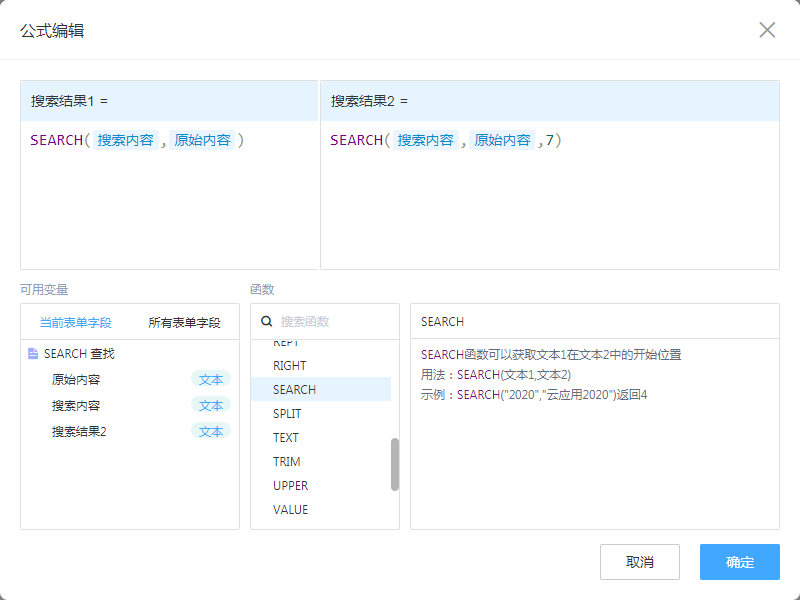Screen dimensions: 800x600
Task: Click inside the 搜索函数 search input
Action: [320, 322]
